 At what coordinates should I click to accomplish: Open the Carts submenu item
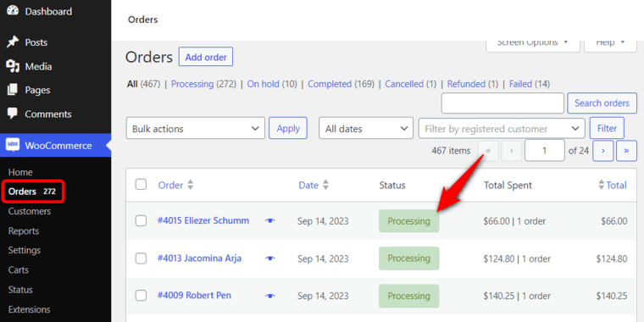pyautogui.click(x=19, y=269)
